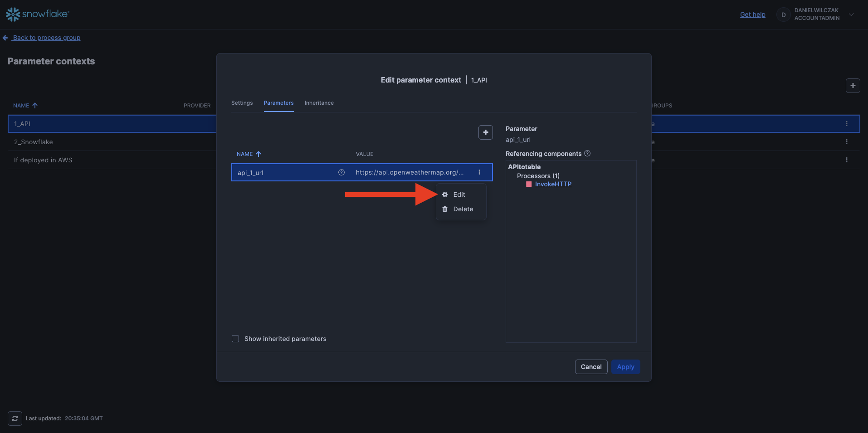868x433 pixels.
Task: Open the three-dot menu for 2_Snowflake context
Action: pyautogui.click(x=846, y=142)
